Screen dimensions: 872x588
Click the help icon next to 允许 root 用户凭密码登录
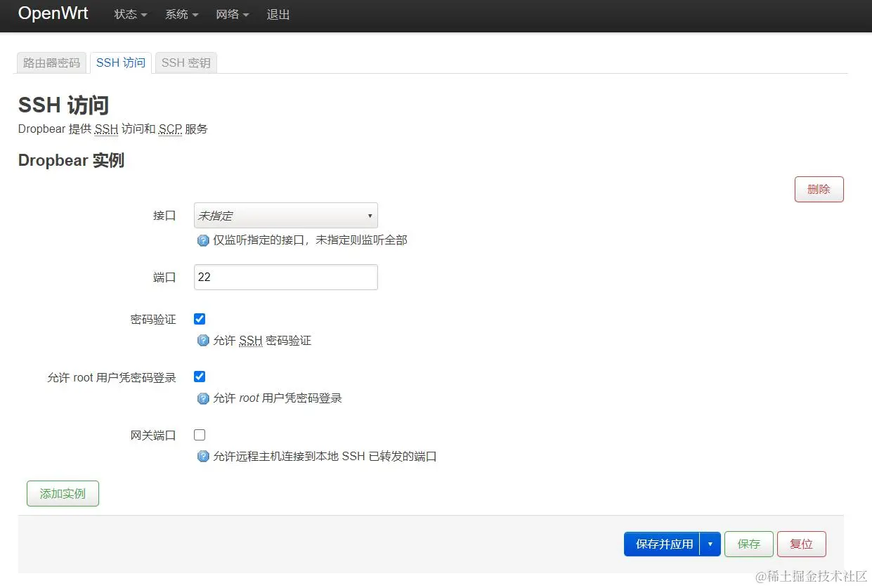click(x=203, y=398)
